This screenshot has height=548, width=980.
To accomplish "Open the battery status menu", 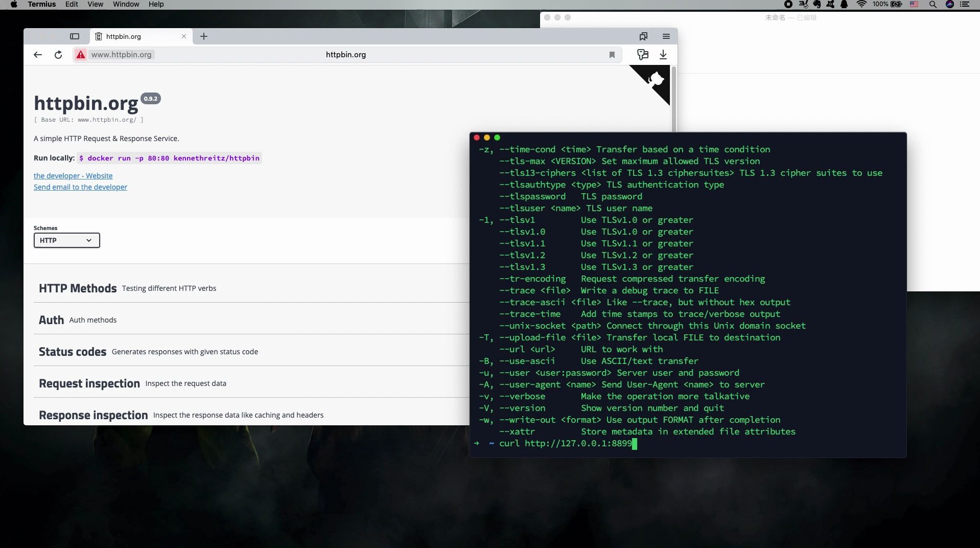I will click(x=888, y=4).
